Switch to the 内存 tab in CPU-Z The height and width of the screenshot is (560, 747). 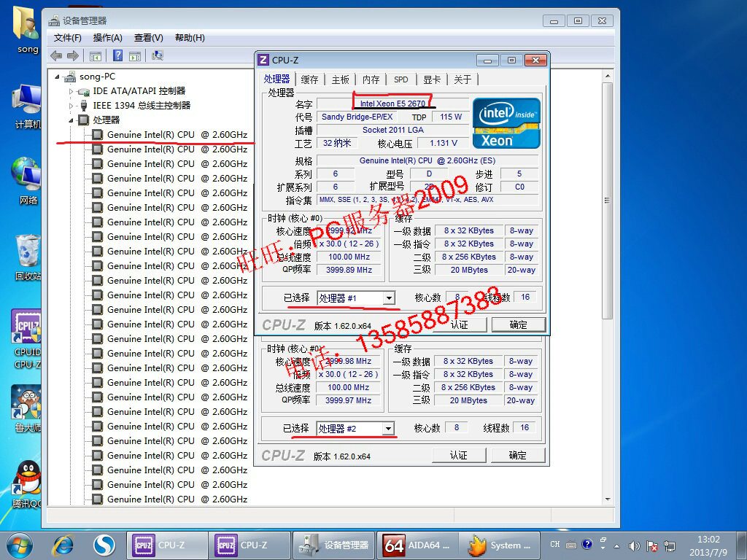[x=371, y=79]
